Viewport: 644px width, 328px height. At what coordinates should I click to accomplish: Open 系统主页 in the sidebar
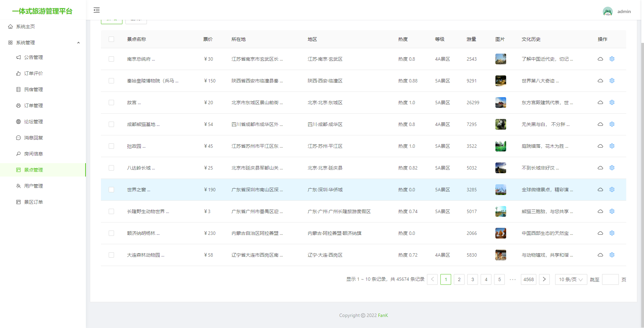point(43,26)
